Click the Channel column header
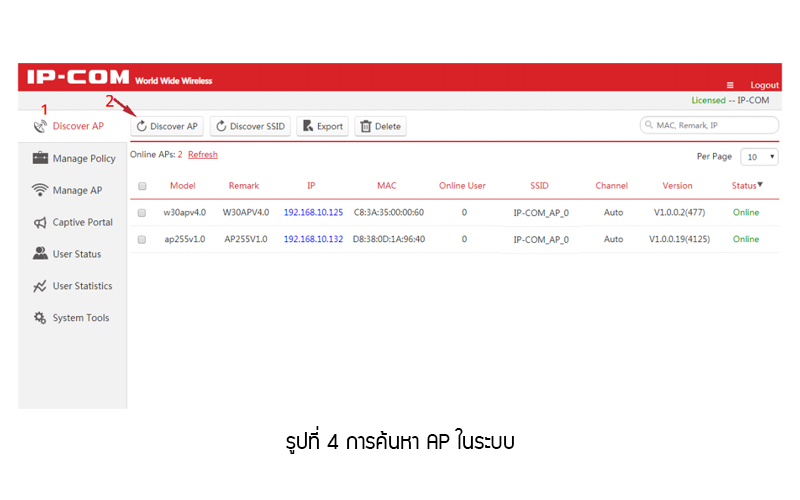The height and width of the screenshot is (500, 800). [x=611, y=186]
